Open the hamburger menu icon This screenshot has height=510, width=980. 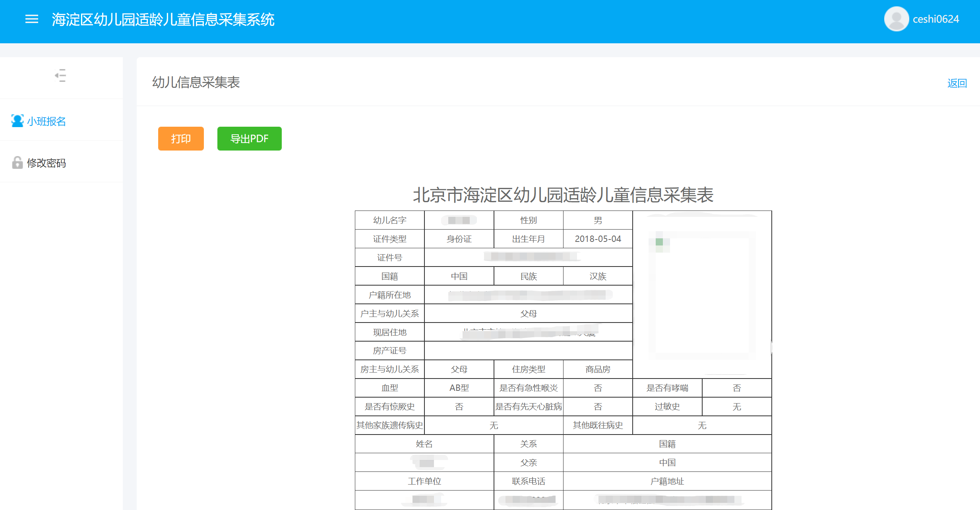click(32, 19)
